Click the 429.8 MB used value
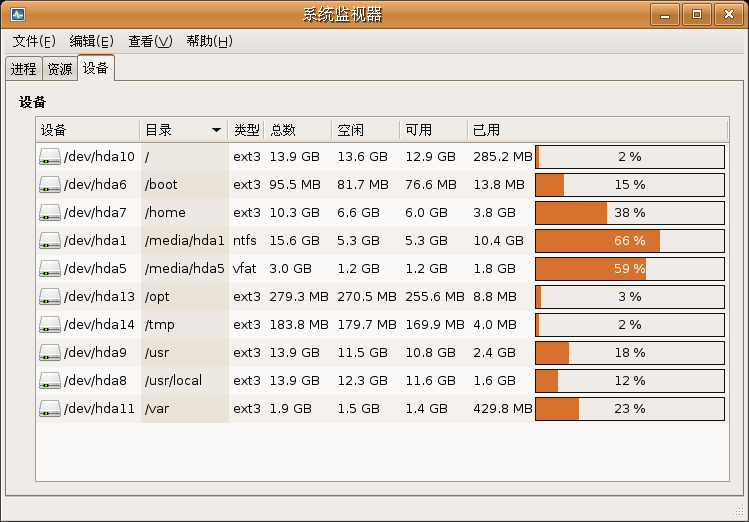749x522 pixels. coord(503,408)
